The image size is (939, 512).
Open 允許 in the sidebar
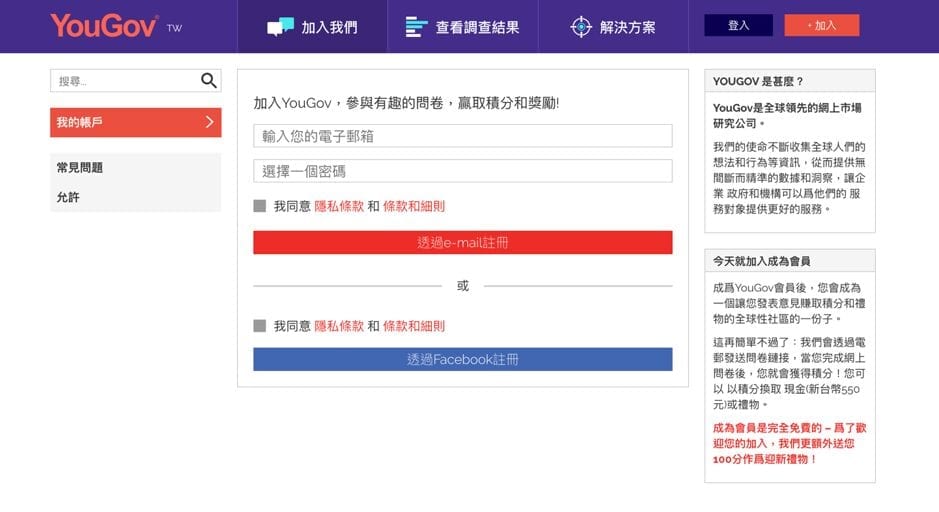[68, 197]
